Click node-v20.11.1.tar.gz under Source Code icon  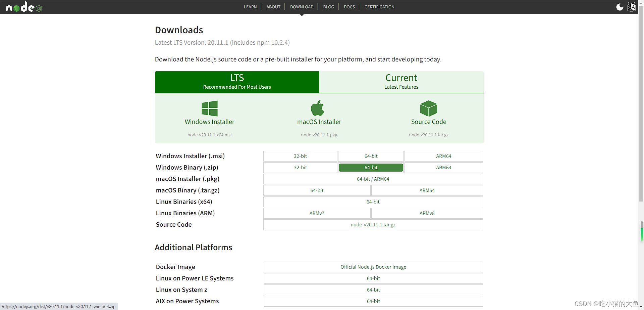(429, 135)
